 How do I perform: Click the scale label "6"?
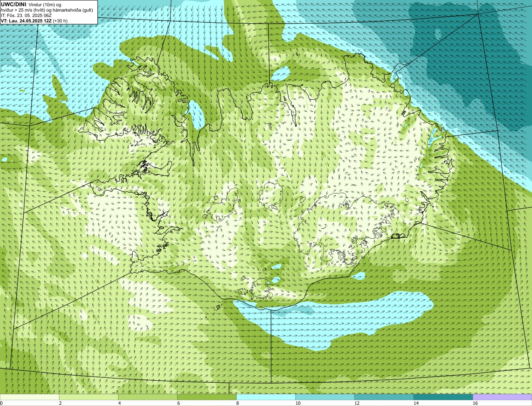[179, 403]
